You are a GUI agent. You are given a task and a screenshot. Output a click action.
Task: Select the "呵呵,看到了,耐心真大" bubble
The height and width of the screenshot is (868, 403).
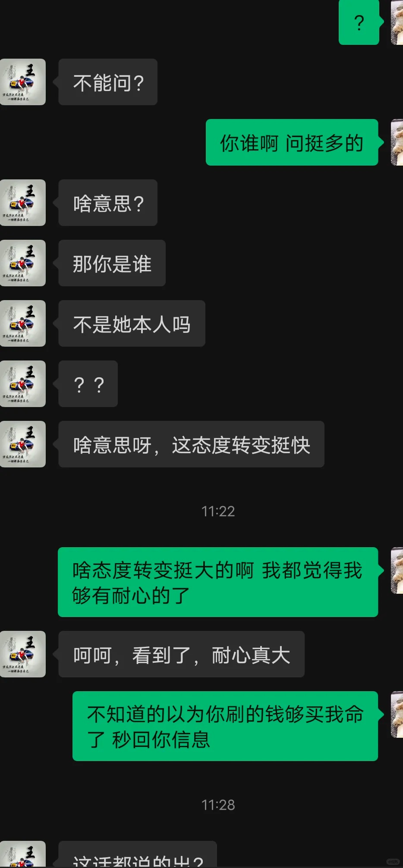click(181, 654)
